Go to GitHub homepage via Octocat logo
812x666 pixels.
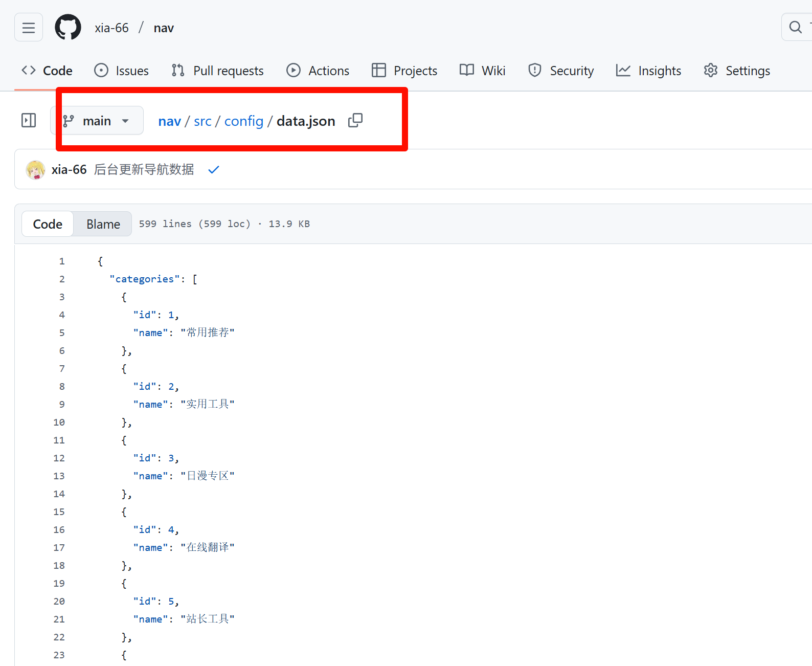(68, 27)
